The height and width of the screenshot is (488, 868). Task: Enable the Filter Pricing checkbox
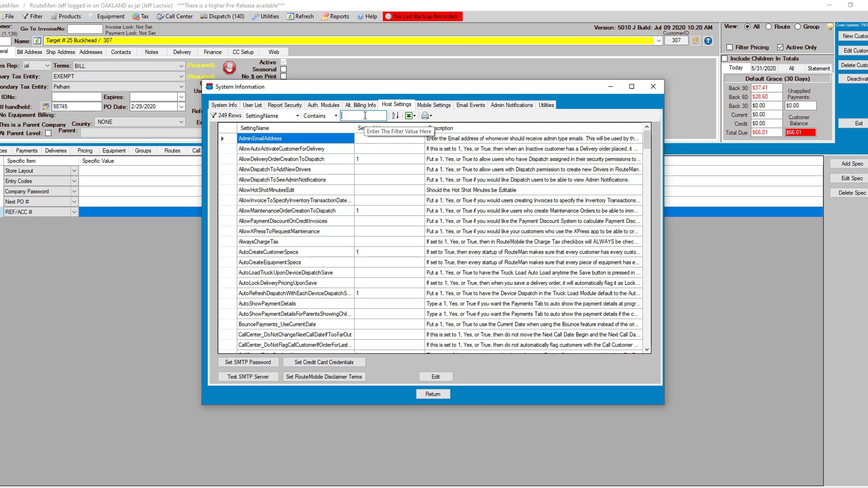pos(729,47)
